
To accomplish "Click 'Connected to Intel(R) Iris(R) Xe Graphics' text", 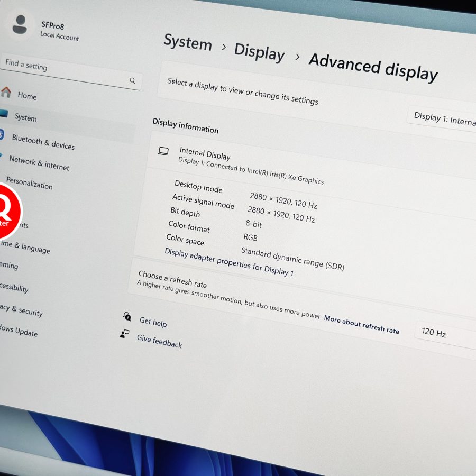I will (x=265, y=172).
